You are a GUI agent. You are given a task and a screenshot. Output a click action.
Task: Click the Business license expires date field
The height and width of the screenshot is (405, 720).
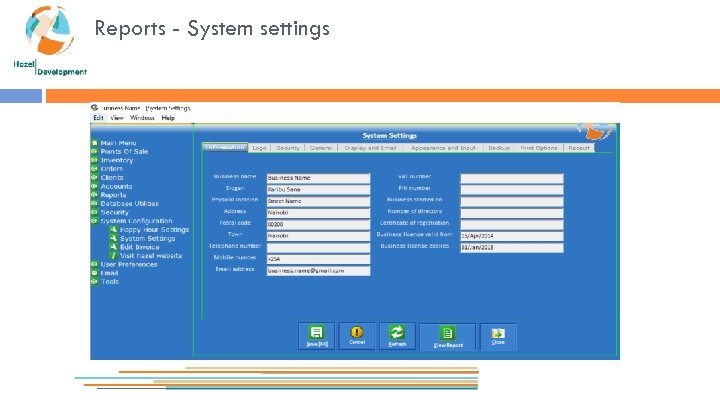pyautogui.click(x=512, y=248)
